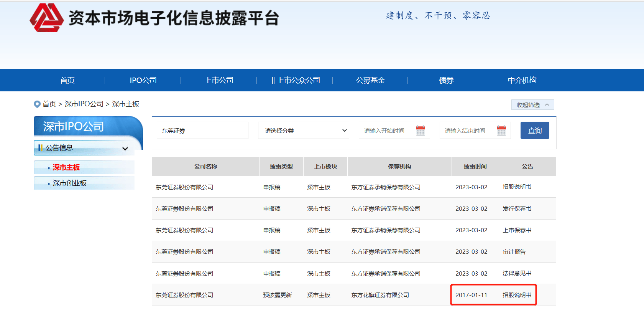Screen dimensions: 644x314
Task: Click the 深市IPO公司 sidebar heading
Action: click(x=74, y=126)
